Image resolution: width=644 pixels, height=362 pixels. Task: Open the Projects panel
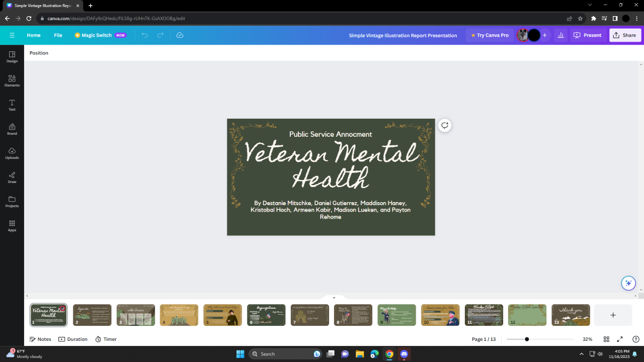coord(12,201)
